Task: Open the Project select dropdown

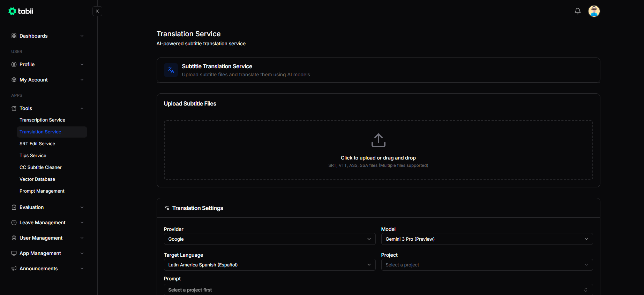Action: click(x=487, y=265)
